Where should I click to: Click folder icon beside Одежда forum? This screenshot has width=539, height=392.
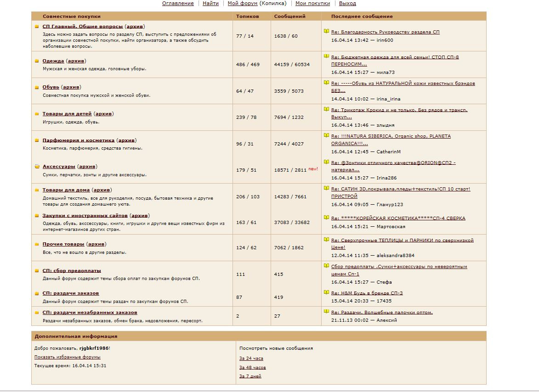click(x=37, y=61)
